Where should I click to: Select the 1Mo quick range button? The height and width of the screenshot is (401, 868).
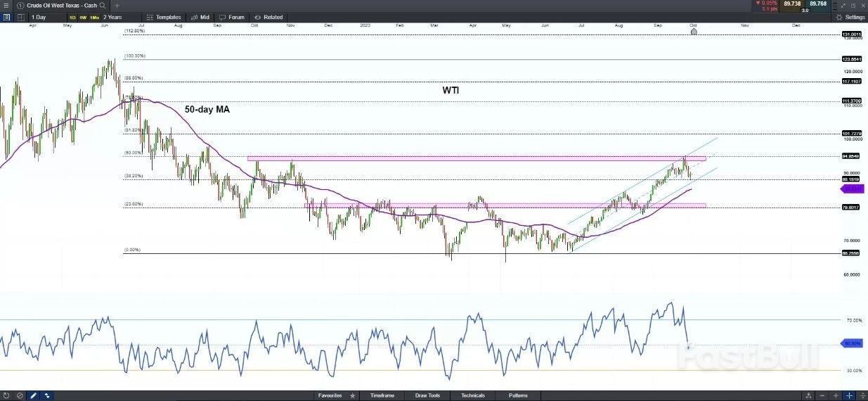point(94,17)
